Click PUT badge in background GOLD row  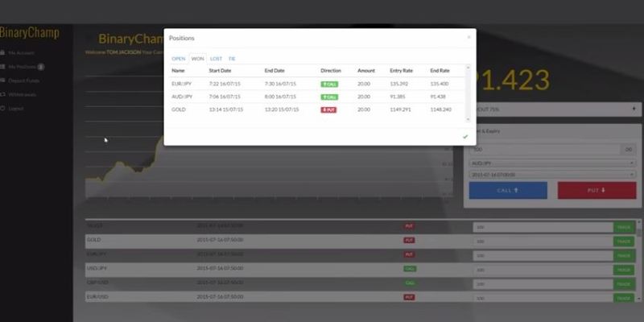(x=409, y=240)
